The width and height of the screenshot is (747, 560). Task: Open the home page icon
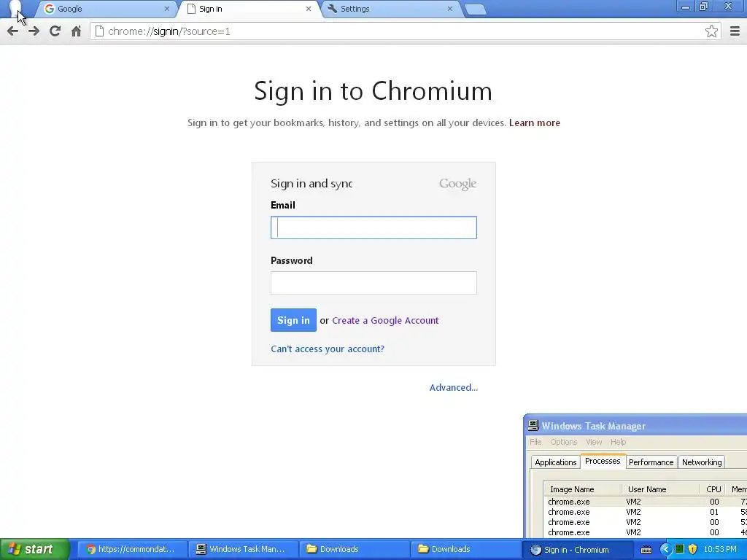tap(76, 31)
